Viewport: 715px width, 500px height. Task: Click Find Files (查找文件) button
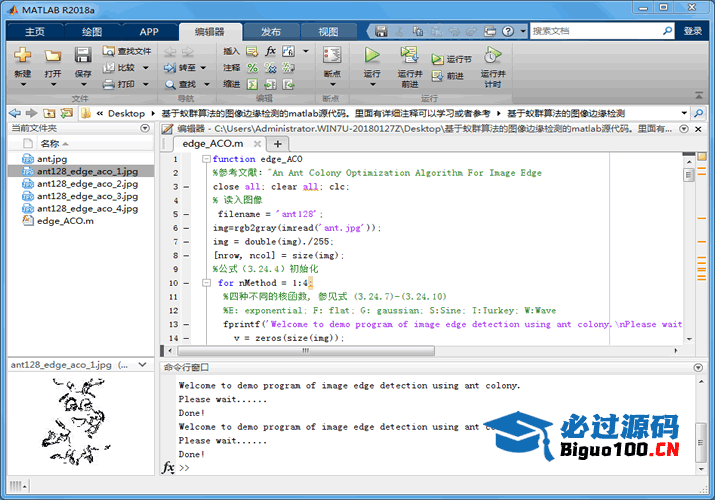(x=127, y=51)
